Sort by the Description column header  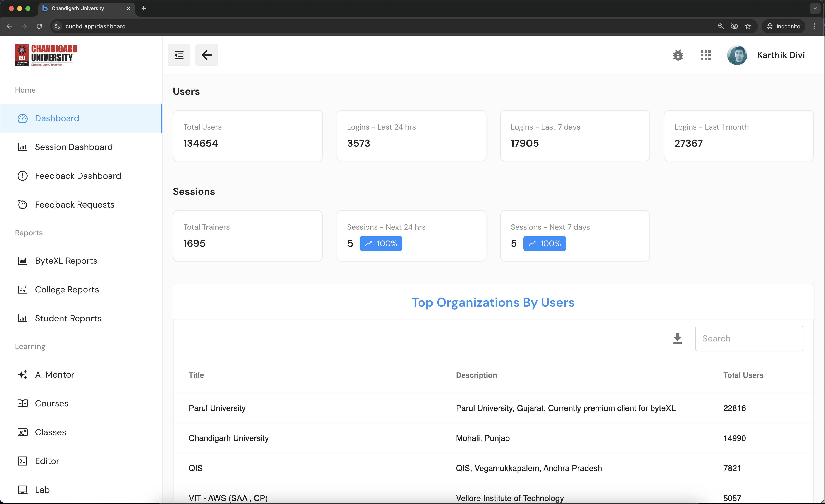476,375
